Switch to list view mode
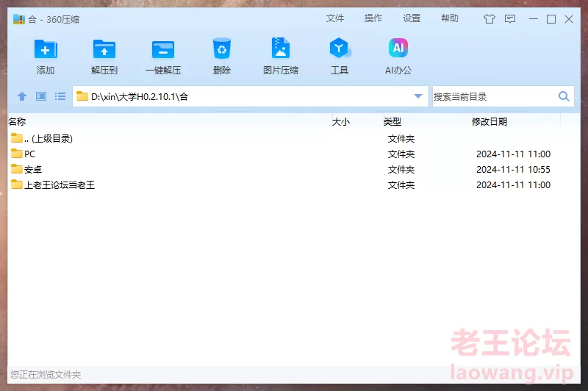Screen dimensions: 588x391 click(x=60, y=97)
